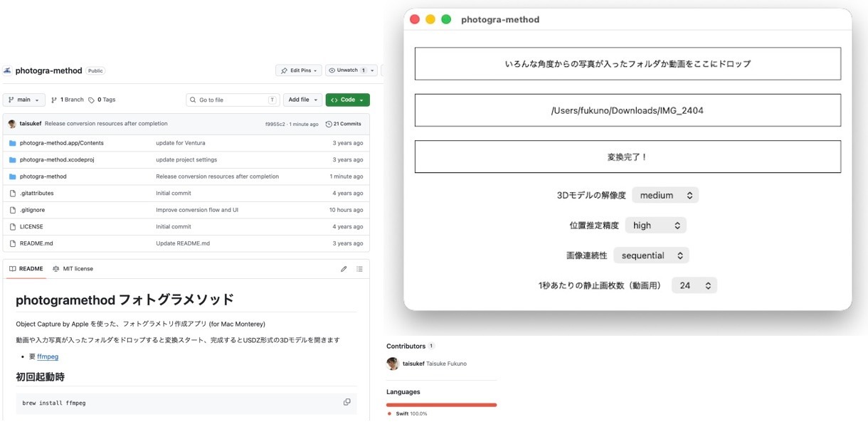Open the 3D model resolution medium dropdown
The height and width of the screenshot is (434, 868).
(x=665, y=195)
